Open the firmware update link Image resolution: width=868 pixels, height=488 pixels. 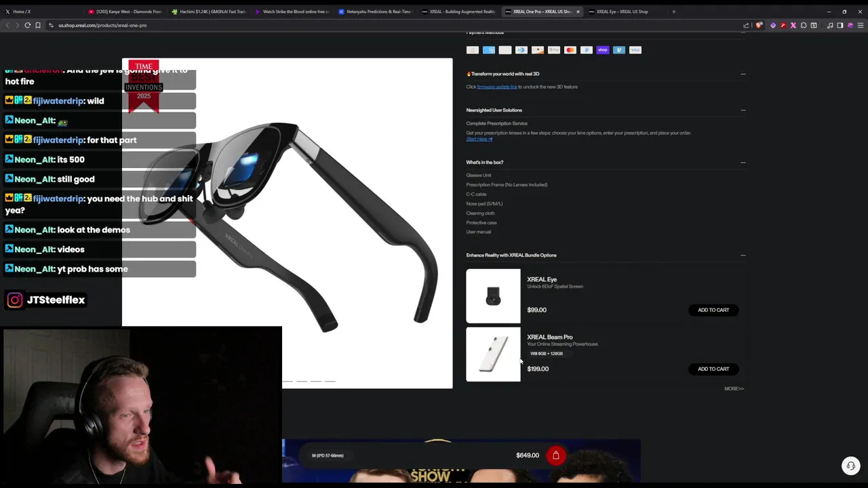pyautogui.click(x=497, y=87)
